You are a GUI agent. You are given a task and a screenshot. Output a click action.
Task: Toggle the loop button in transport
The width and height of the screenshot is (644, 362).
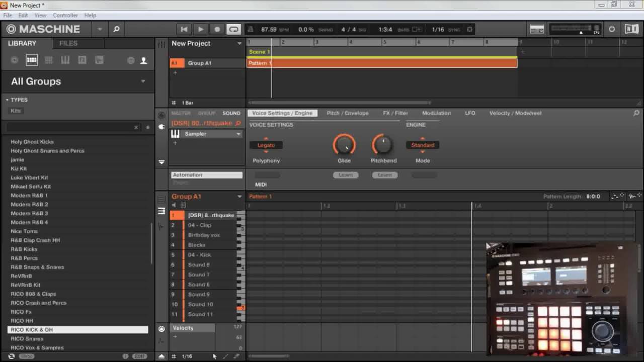[233, 29]
